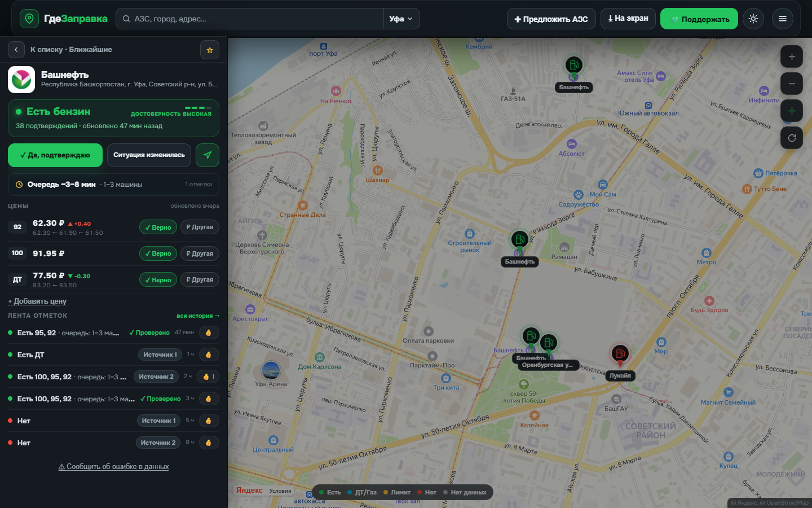Click the locate-me crosshair map button

point(792,111)
